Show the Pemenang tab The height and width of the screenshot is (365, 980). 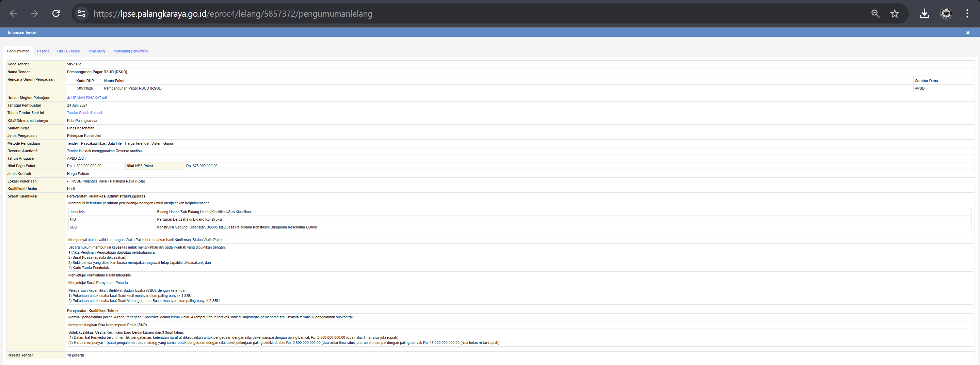click(x=96, y=51)
